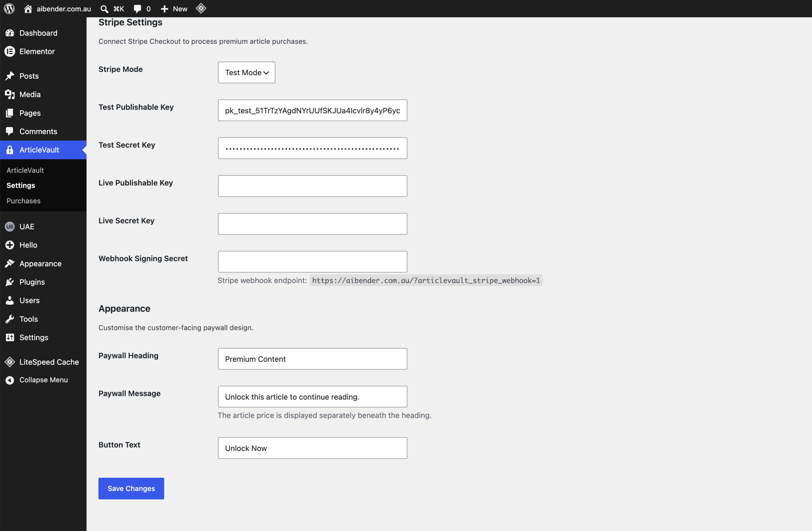Viewport: 812px width, 531px height.
Task: Click the Tools wrench icon
Action: 10,319
